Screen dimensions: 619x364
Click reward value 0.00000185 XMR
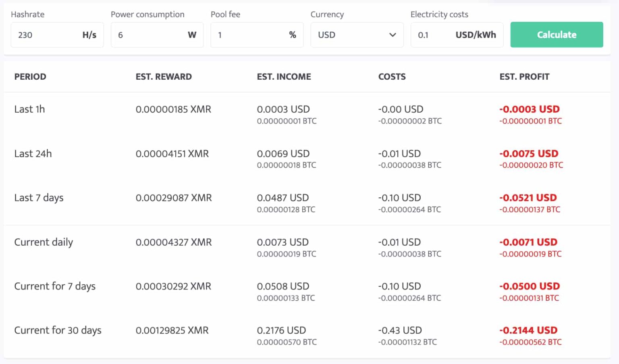173,109
